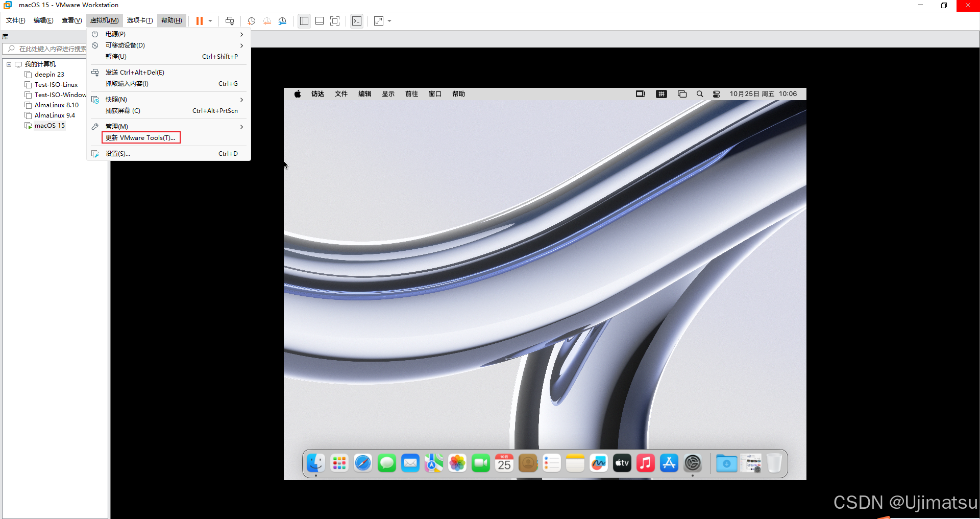Open Apple TV from the Dock
This screenshot has width=980, height=519.
click(622, 463)
